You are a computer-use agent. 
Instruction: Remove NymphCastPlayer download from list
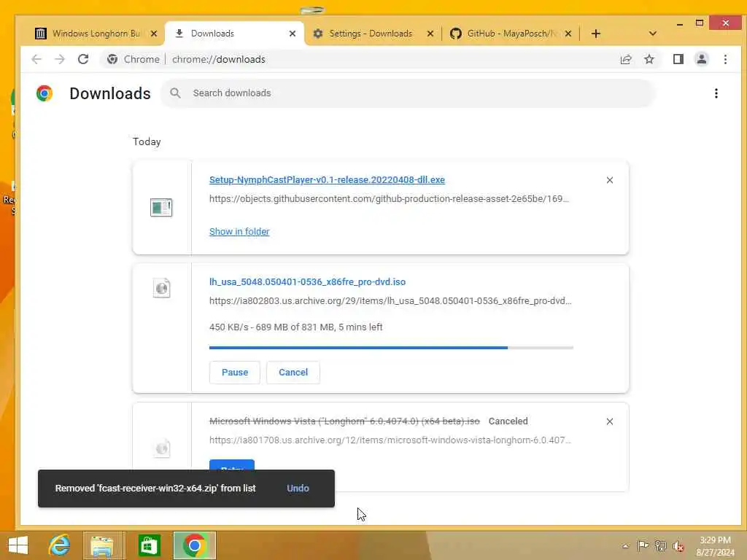(609, 180)
